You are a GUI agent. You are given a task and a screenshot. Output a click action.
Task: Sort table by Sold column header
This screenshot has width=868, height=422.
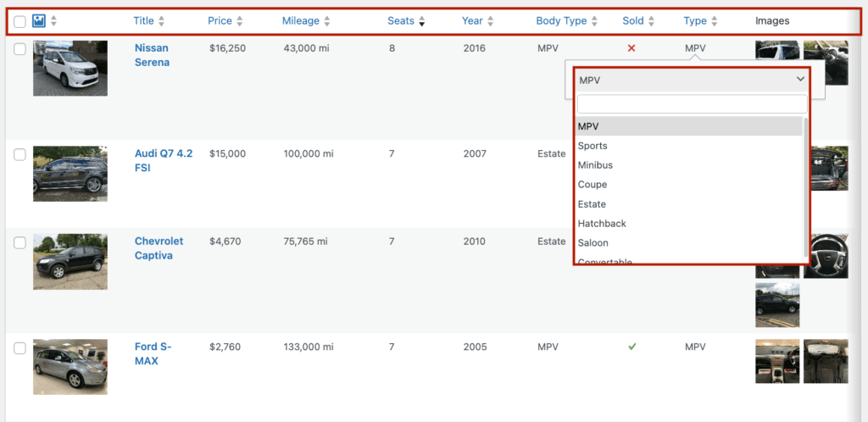click(x=632, y=21)
